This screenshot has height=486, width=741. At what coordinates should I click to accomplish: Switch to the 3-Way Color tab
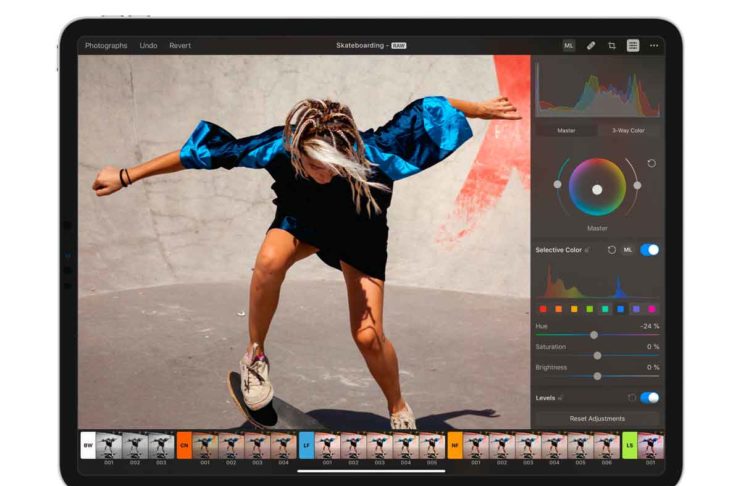628,130
